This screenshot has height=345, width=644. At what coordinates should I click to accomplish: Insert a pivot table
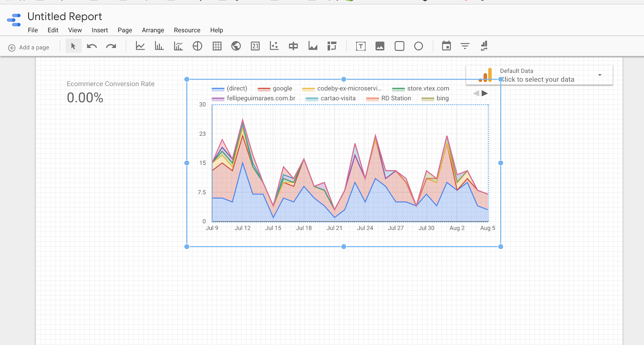[332, 46]
